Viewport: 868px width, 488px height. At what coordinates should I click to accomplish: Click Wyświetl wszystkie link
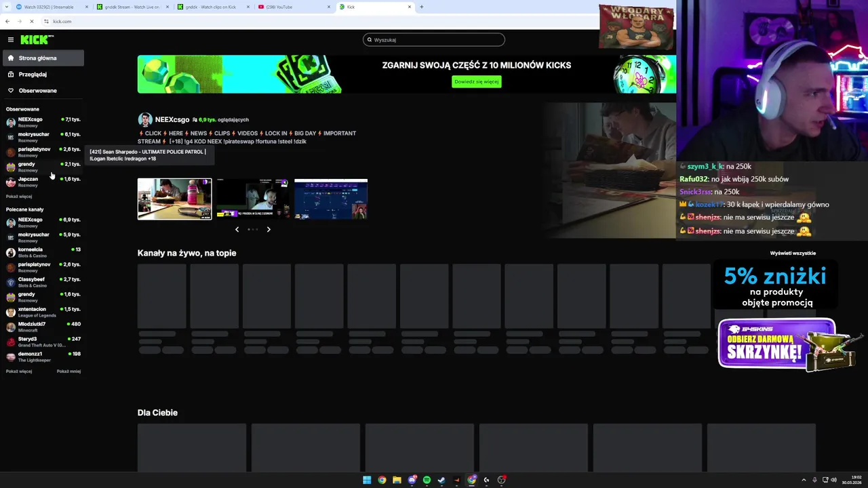pos(793,253)
